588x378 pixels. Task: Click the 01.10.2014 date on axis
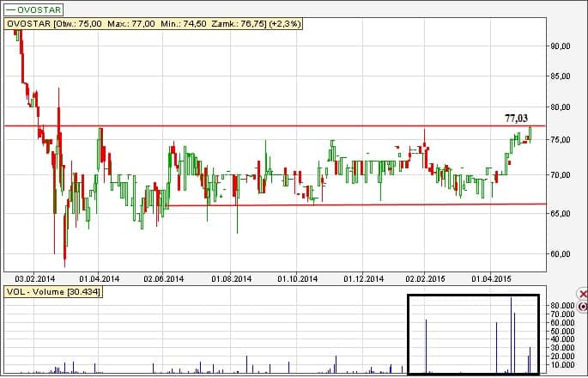(x=298, y=278)
